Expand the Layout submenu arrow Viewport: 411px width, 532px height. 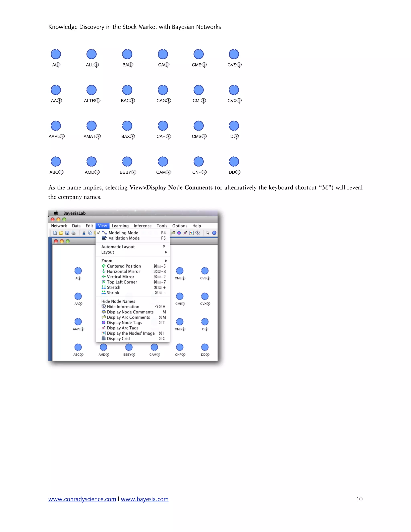pos(166,252)
